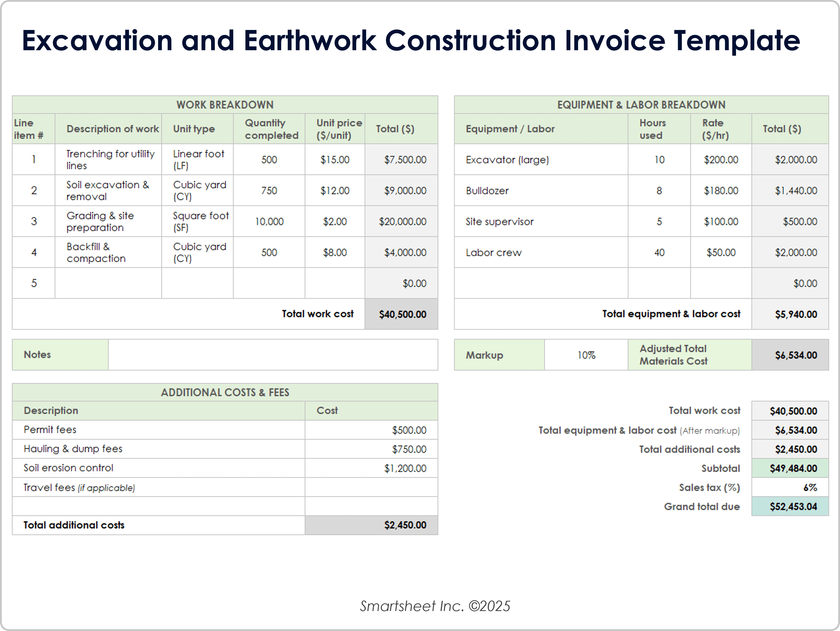Select the work total cell $20,000.00

tap(401, 221)
